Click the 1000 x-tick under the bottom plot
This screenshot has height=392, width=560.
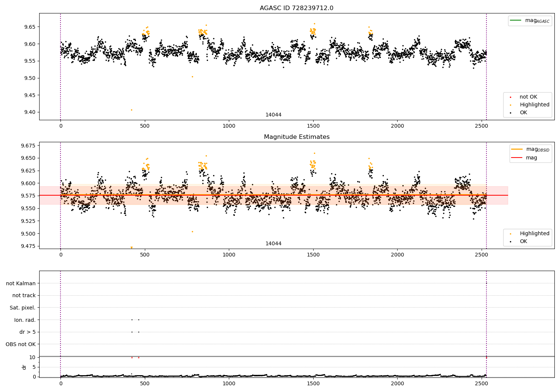(x=229, y=383)
